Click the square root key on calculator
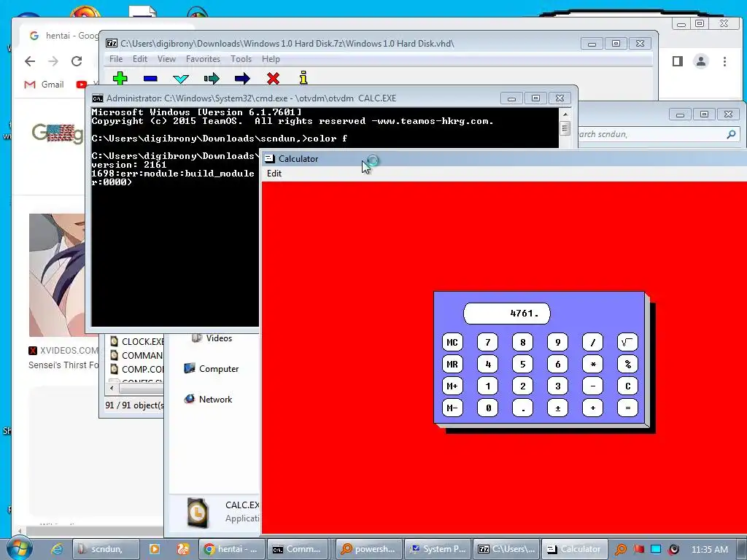The width and height of the screenshot is (747, 560). coord(627,342)
